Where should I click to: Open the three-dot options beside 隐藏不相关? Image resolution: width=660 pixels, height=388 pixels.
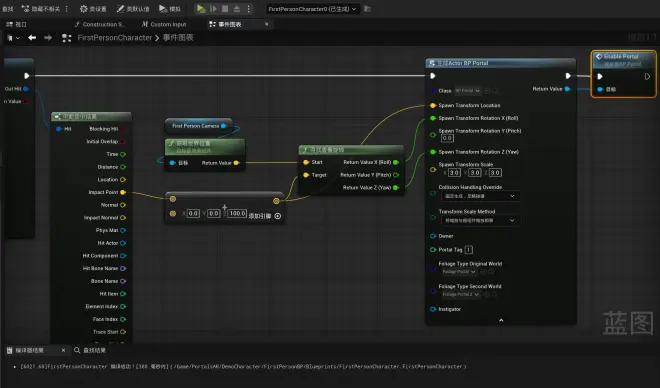point(67,8)
